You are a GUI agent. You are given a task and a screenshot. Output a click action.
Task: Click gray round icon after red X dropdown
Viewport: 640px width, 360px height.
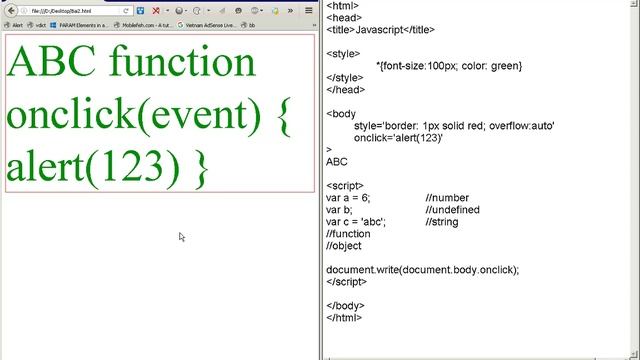coord(179,11)
